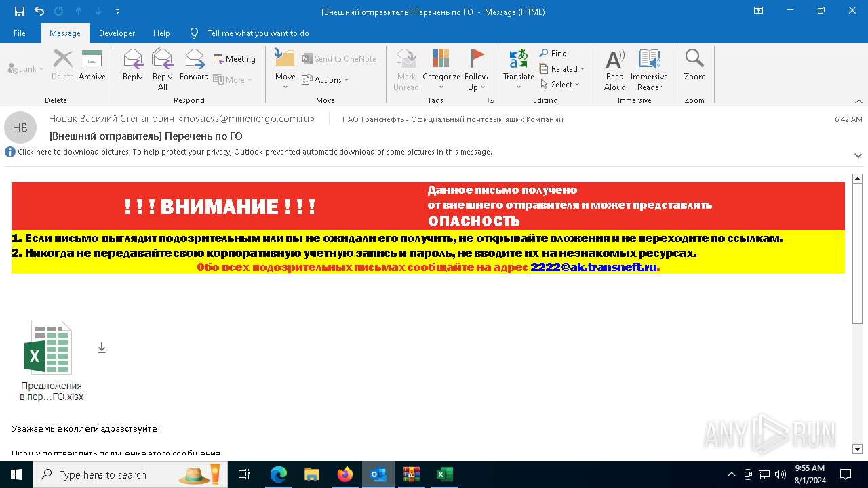Open Task View on the taskbar

[x=244, y=474]
